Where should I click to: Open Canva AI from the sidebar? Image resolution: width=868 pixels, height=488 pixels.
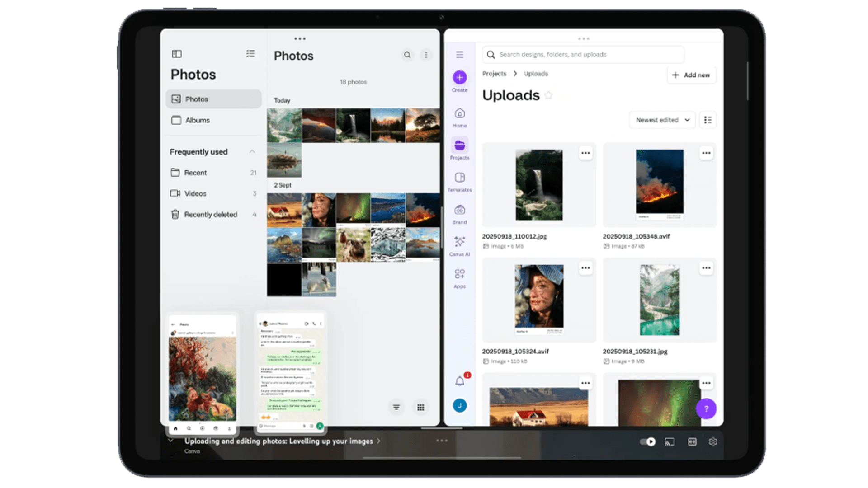tap(460, 242)
